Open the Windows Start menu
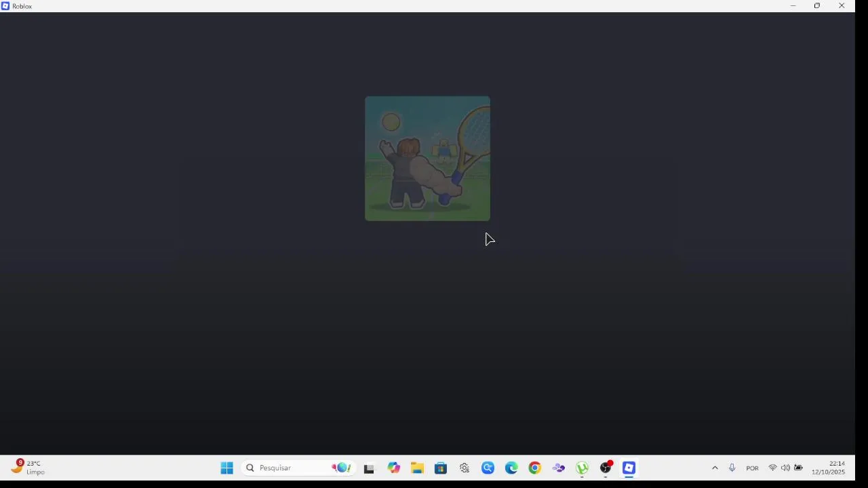This screenshot has width=868, height=488. [227, 468]
